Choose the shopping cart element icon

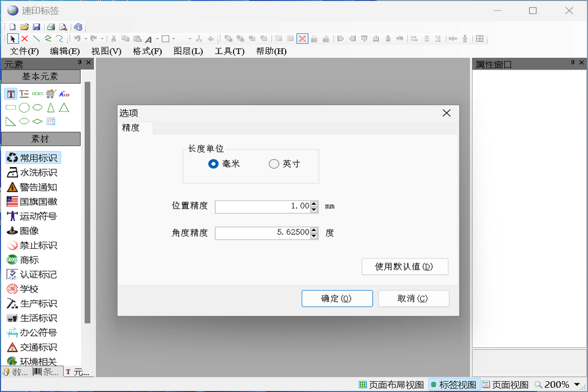pos(51,94)
